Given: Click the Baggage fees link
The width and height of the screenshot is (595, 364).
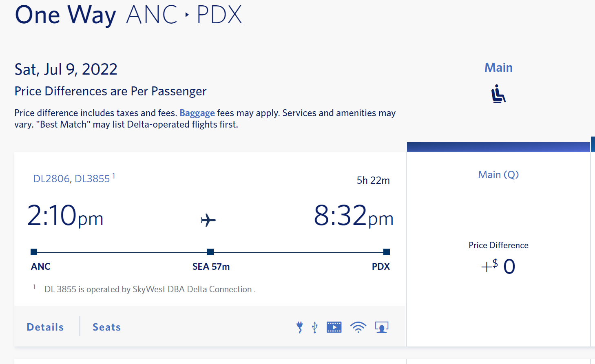Looking at the screenshot, I should click(197, 113).
